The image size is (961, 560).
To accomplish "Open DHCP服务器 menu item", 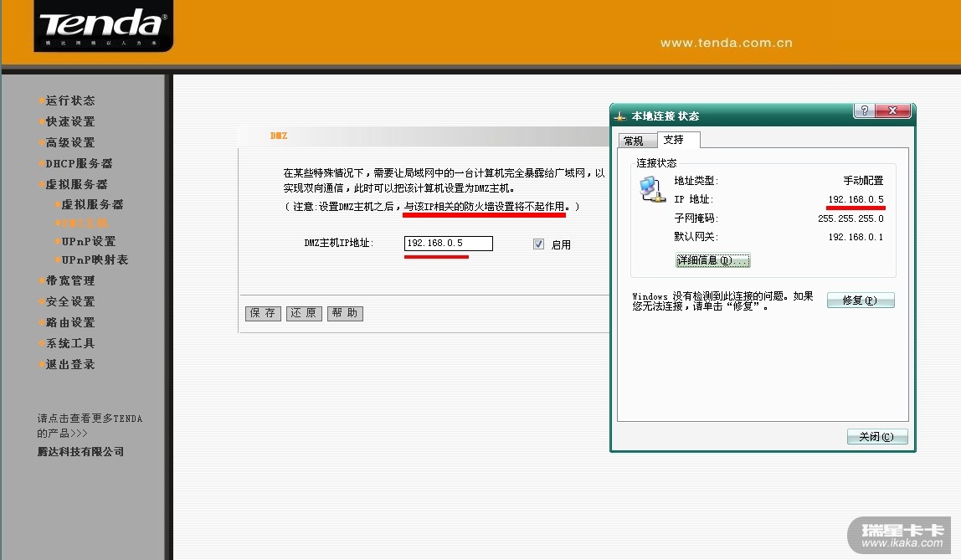I will [79, 163].
